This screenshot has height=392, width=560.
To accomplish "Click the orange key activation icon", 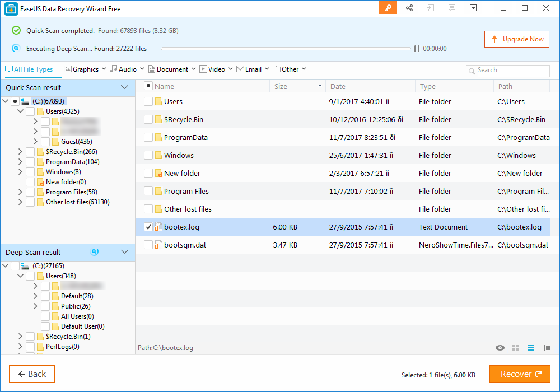I will tap(388, 8).
